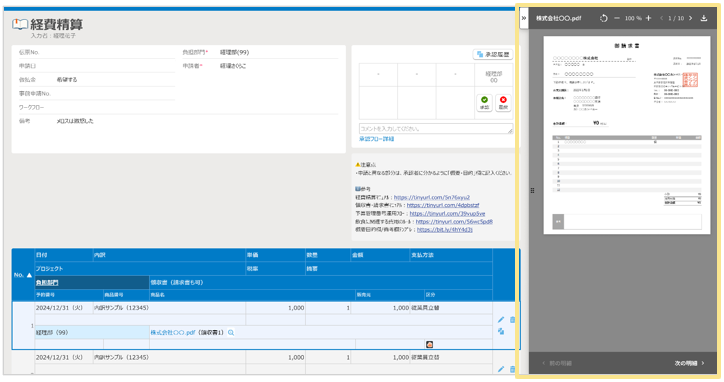Open the tinyurl.com/4dpbstzf link
The height and width of the screenshot is (382, 724).
click(x=443, y=205)
